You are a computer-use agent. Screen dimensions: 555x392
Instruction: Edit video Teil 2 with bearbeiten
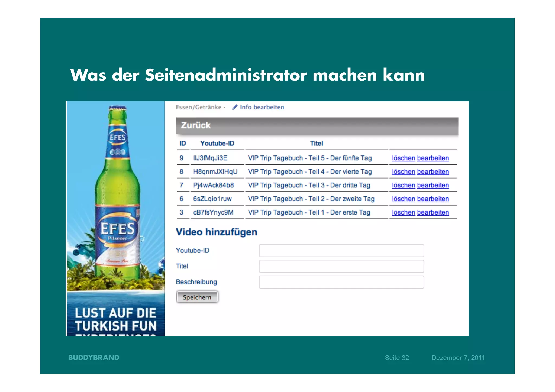[x=433, y=199]
